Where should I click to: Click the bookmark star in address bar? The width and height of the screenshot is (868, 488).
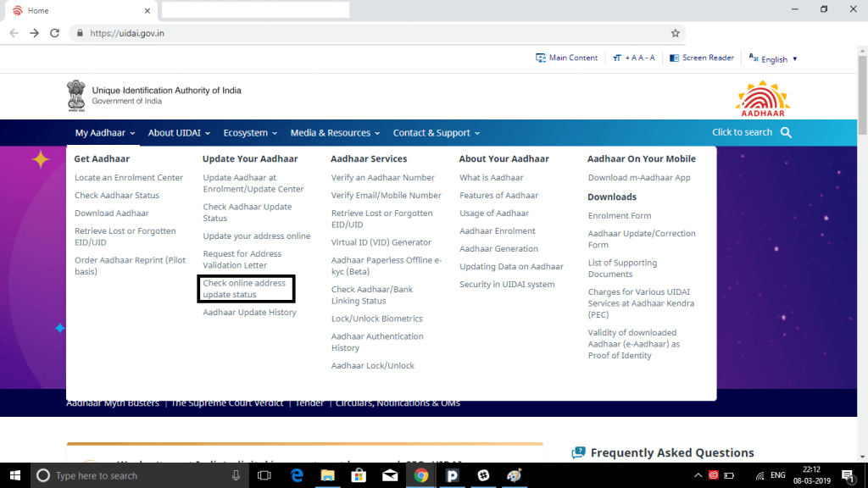pos(676,32)
